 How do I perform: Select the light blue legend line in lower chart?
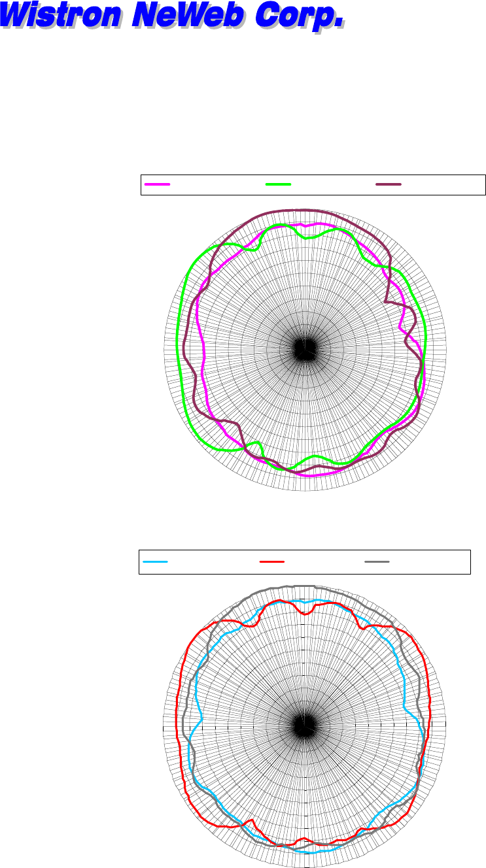(x=155, y=561)
